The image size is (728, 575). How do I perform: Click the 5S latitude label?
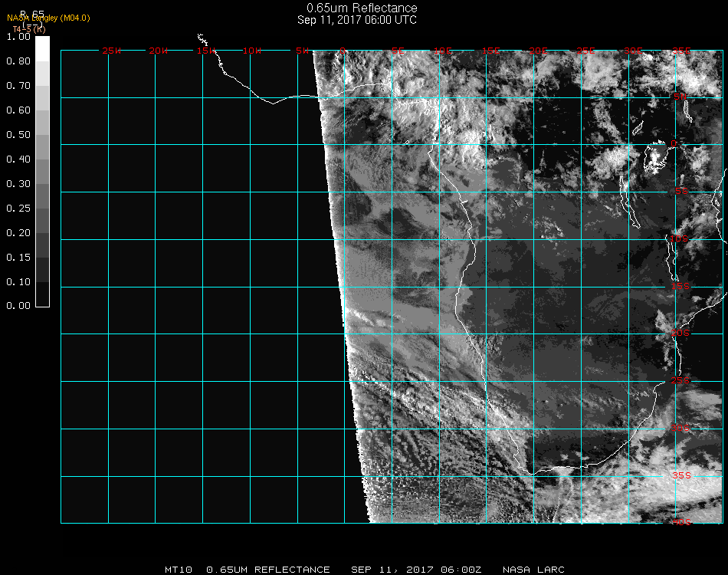[x=681, y=192]
